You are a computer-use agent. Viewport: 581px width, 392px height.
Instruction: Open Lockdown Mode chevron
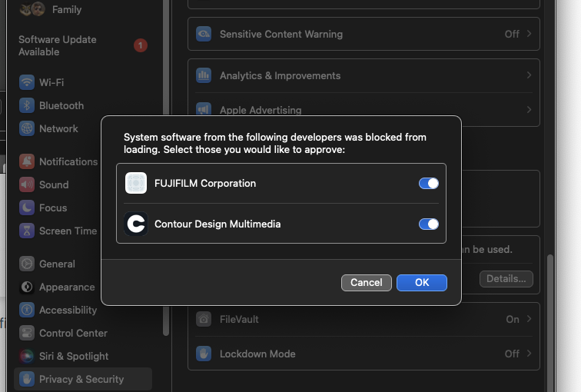coord(529,354)
